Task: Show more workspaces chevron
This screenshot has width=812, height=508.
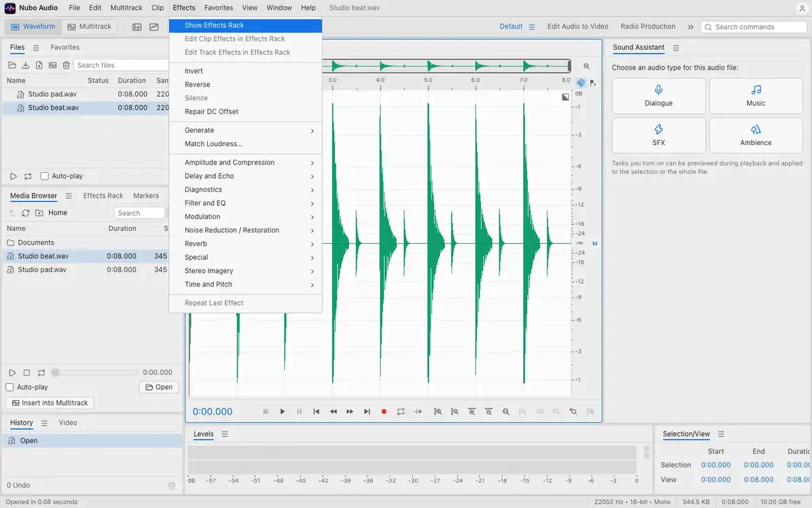Action: point(690,27)
